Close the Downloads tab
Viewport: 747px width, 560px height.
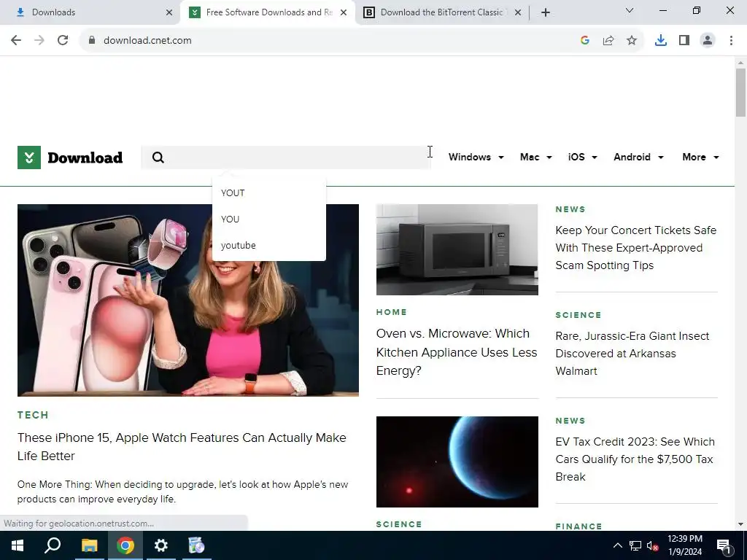tap(169, 12)
